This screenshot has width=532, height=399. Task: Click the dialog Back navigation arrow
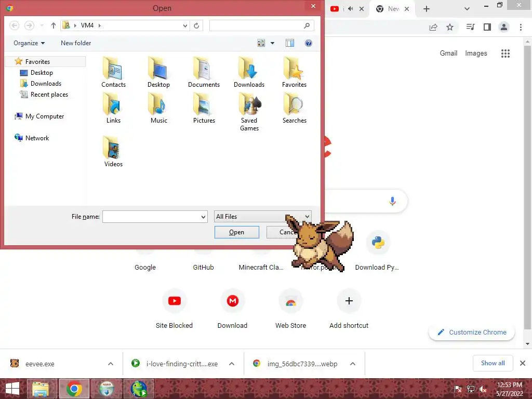14,25
